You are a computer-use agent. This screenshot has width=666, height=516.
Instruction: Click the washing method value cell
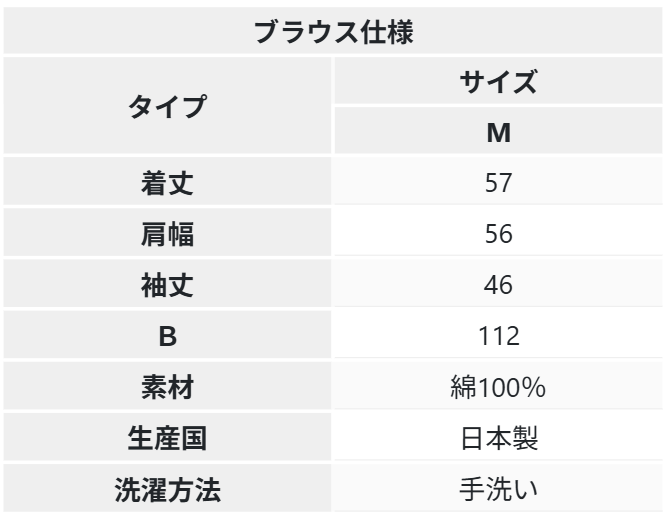pos(498,490)
